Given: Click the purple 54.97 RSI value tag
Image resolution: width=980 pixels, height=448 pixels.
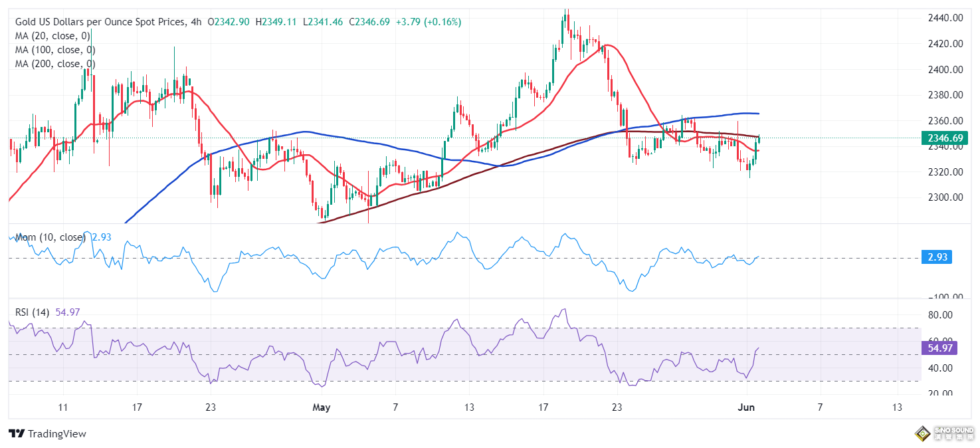Looking at the screenshot, I should pos(940,348).
